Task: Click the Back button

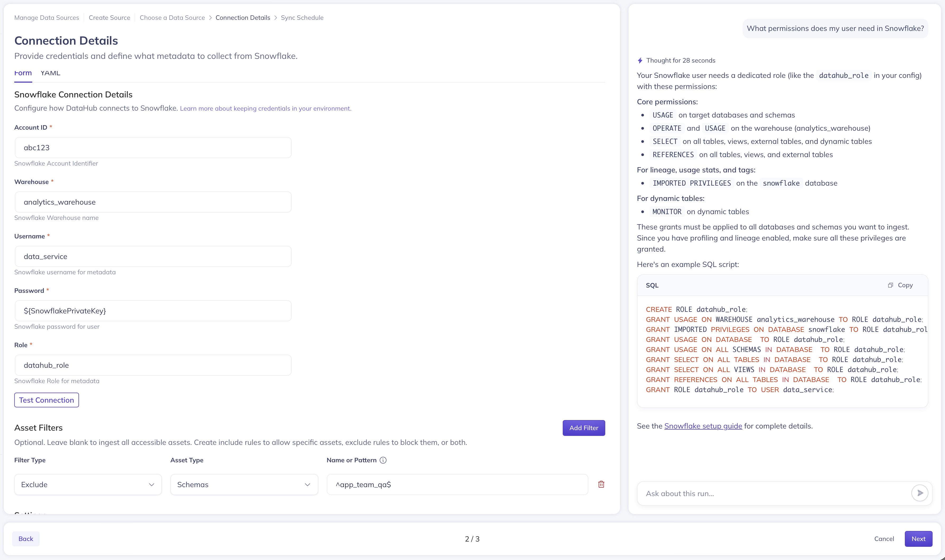Action: coord(26,539)
